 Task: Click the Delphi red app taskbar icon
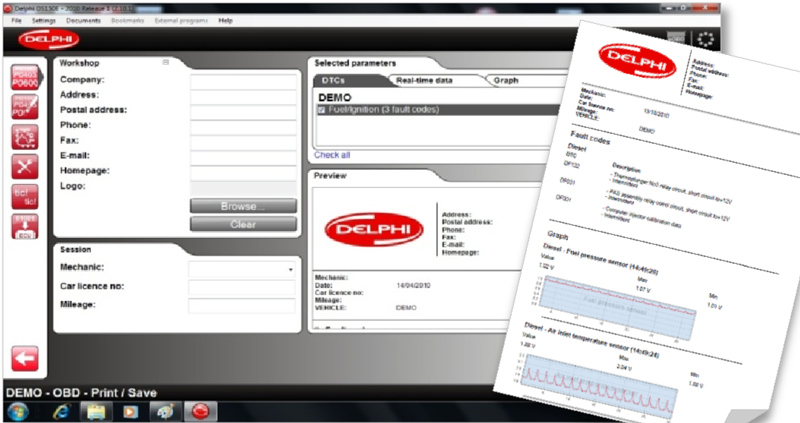[200, 411]
